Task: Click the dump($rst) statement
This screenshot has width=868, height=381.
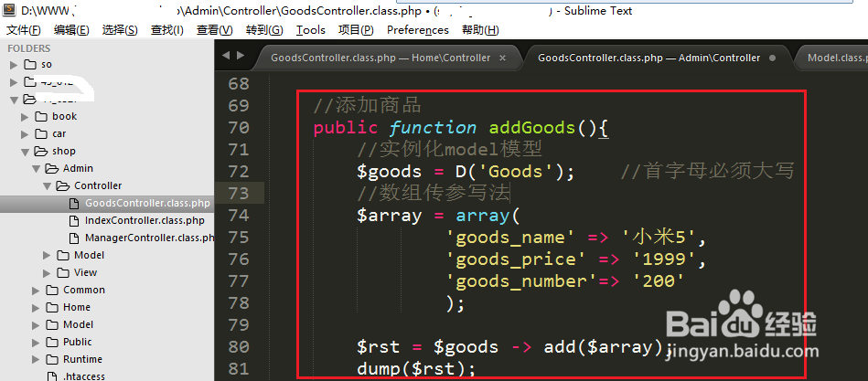Action: tap(416, 368)
